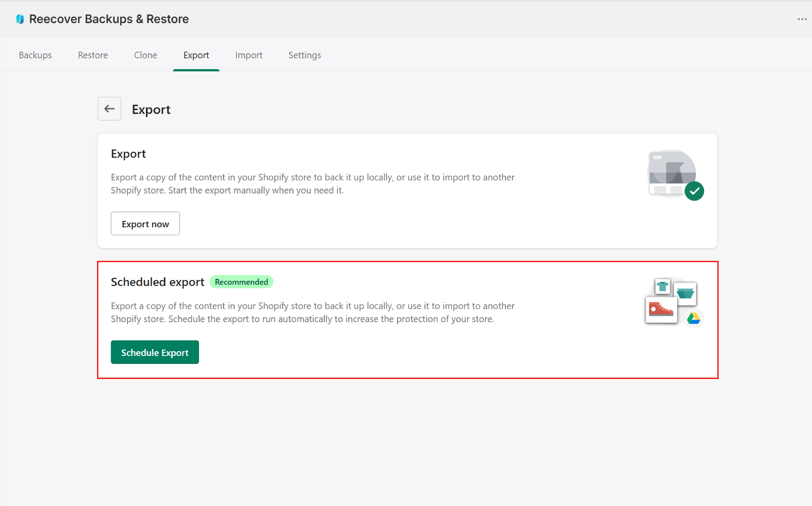Click the Reecover Backups & Restore title
812x506 pixels.
click(109, 19)
